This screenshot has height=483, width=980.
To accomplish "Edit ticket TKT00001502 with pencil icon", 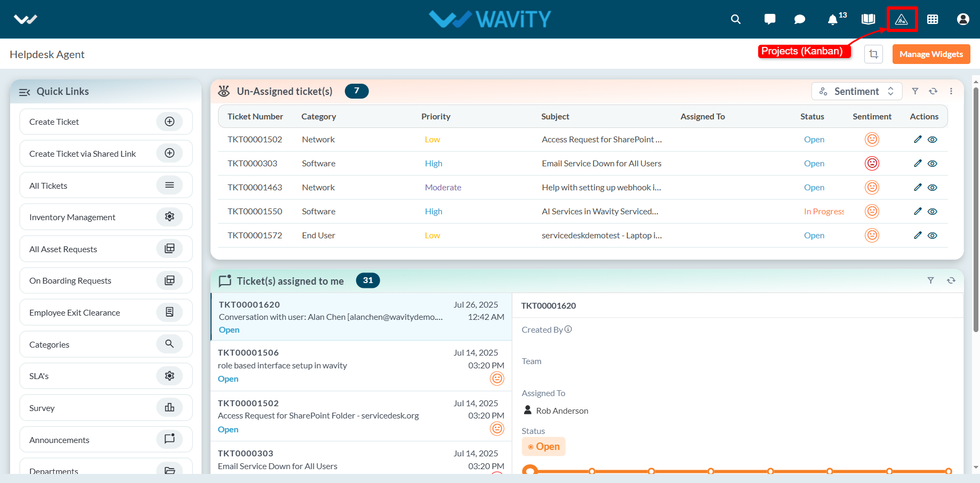I will pos(918,139).
